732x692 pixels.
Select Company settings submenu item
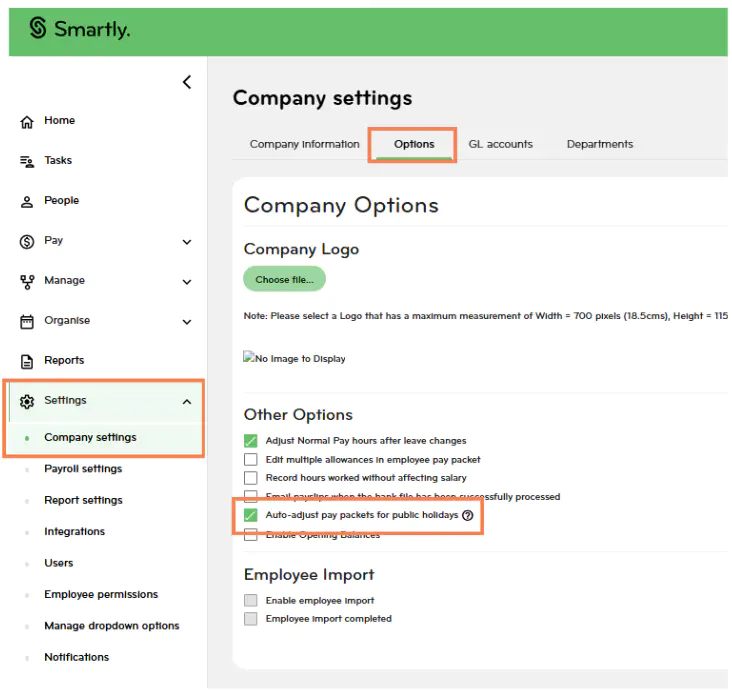coord(90,438)
